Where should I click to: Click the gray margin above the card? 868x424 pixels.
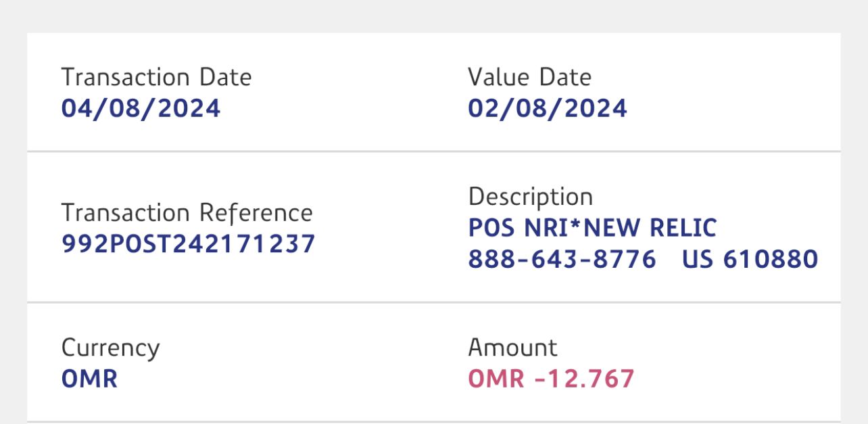pyautogui.click(x=433, y=15)
